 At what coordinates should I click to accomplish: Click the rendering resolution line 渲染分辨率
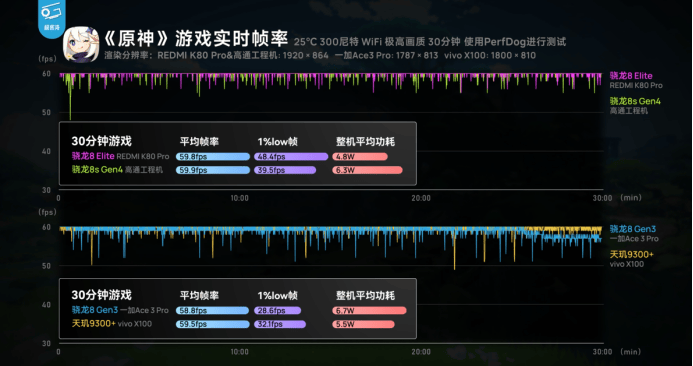320,56
